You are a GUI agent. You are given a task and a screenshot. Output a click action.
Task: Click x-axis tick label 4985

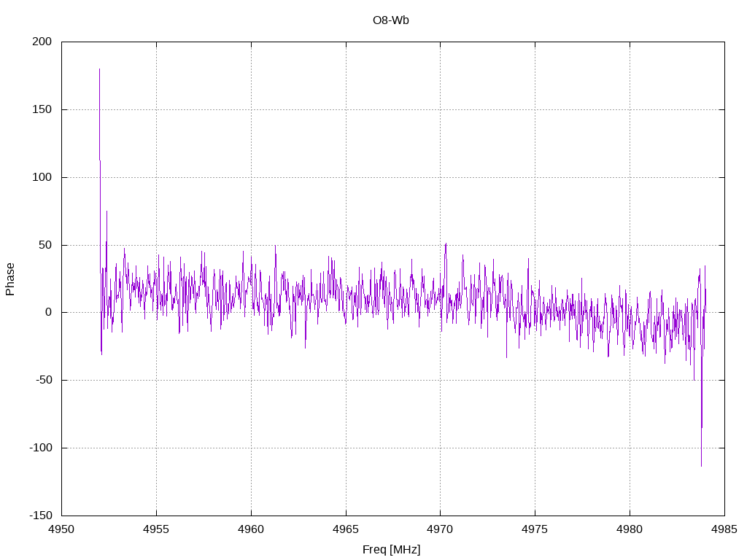point(724,529)
